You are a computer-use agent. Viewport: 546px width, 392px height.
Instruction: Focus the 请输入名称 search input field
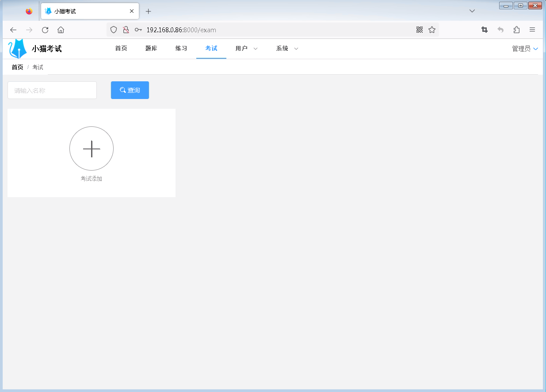[52, 90]
